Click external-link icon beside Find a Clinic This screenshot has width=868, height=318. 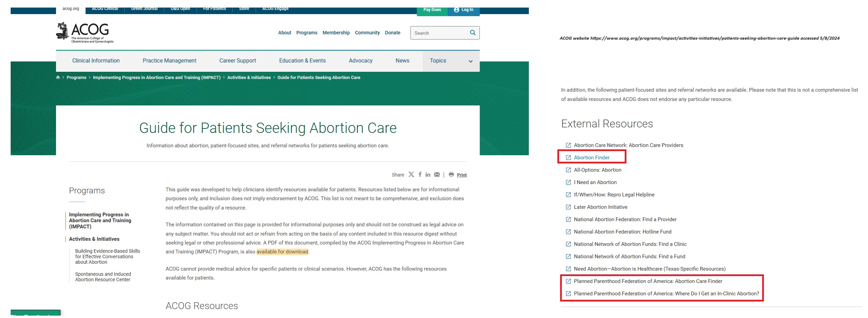[x=568, y=244]
